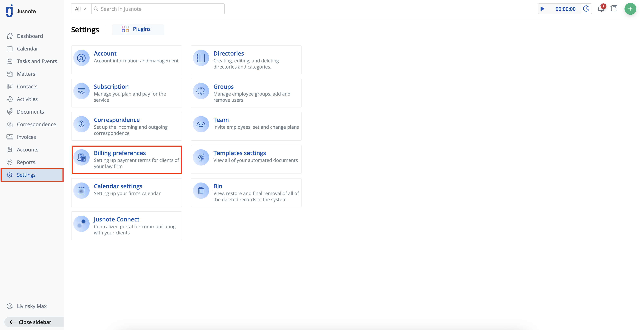Click the Invoices sidebar icon
This screenshot has height=330, width=644.
coord(10,137)
